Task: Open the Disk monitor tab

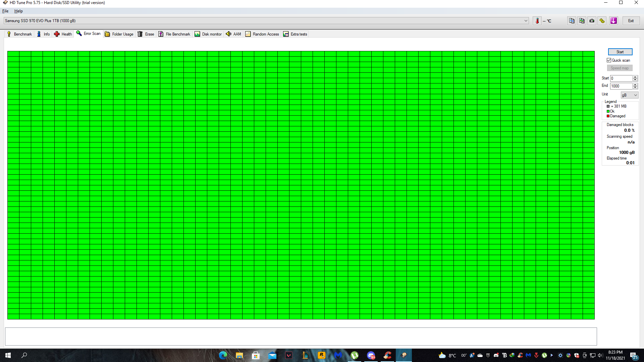Action: (x=208, y=34)
